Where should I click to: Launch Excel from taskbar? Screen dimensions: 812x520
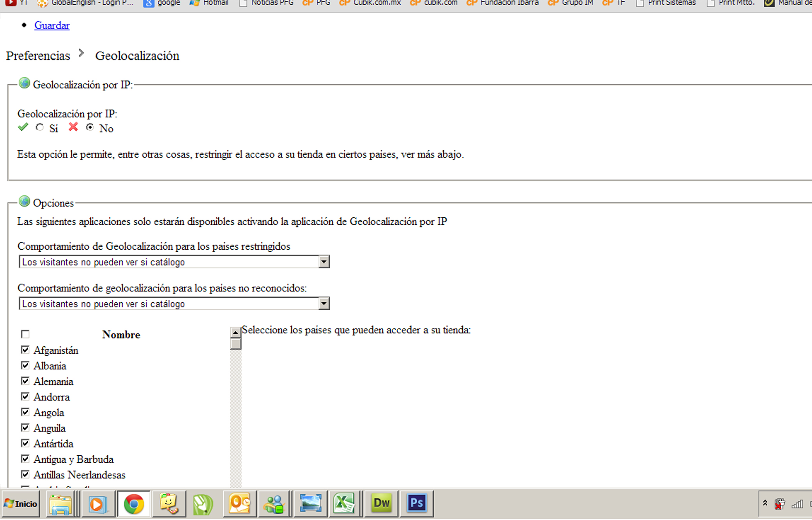coord(344,503)
